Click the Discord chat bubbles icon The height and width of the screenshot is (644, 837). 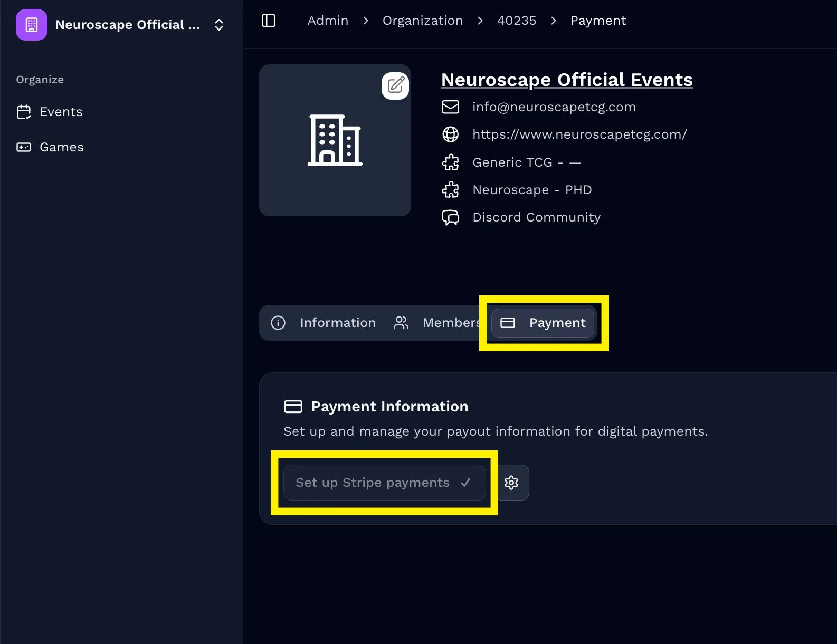[450, 217]
